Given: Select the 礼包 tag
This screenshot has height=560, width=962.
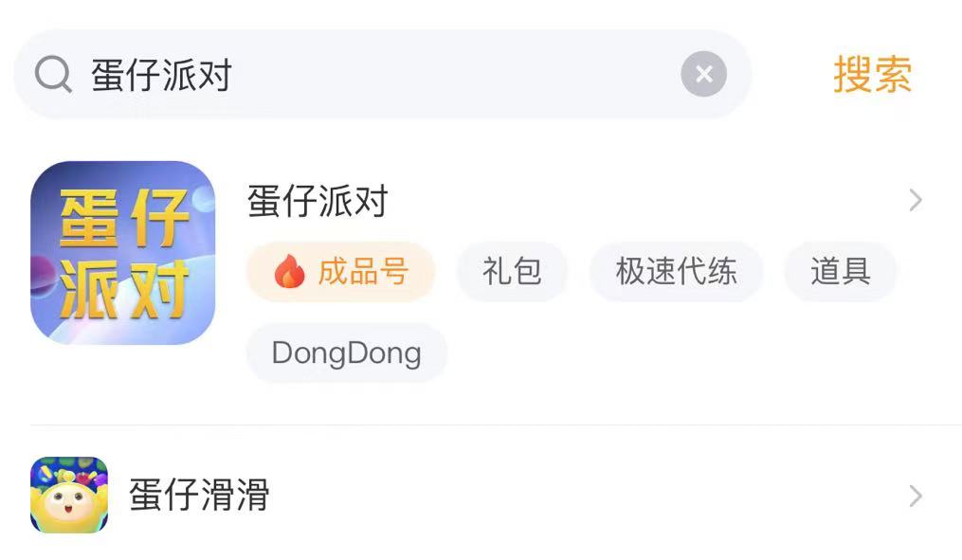Looking at the screenshot, I should (512, 272).
